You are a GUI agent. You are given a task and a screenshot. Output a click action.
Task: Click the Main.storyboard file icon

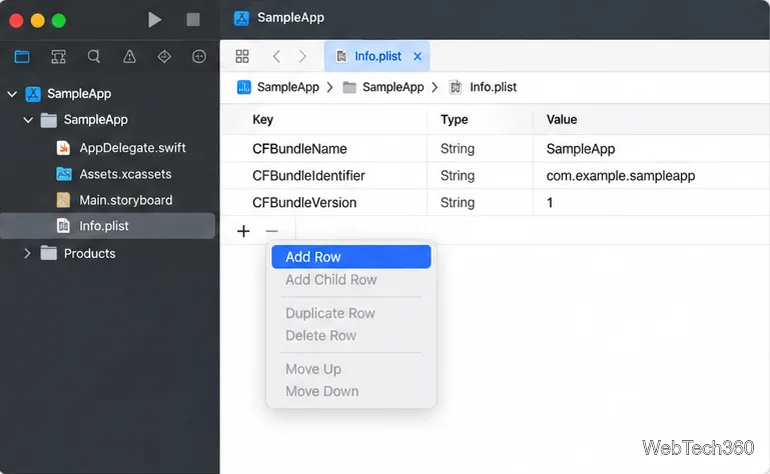click(63, 200)
